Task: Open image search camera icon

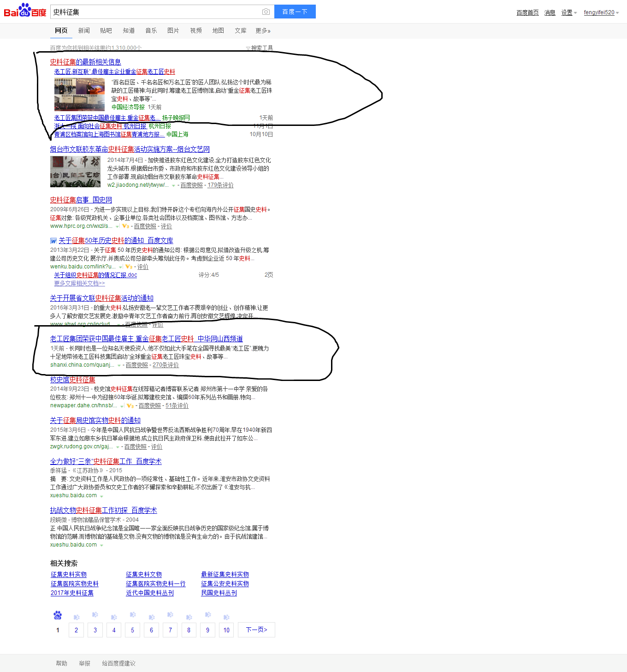Action: coord(266,12)
